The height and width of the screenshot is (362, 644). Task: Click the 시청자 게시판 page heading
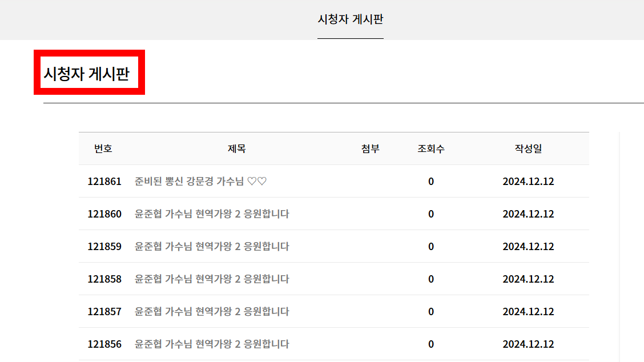[x=87, y=74]
